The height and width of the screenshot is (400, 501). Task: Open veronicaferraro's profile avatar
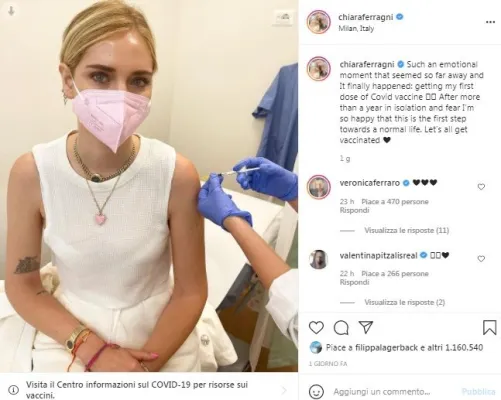coord(319,187)
